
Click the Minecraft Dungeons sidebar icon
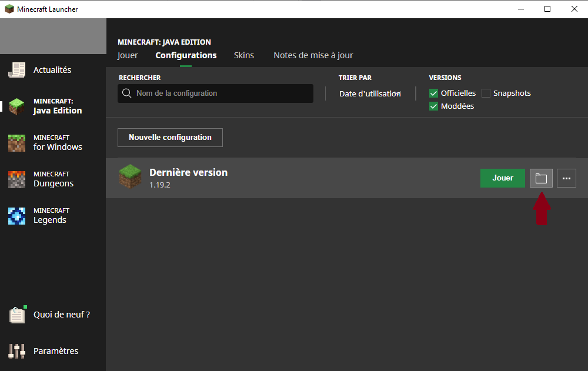coord(16,178)
